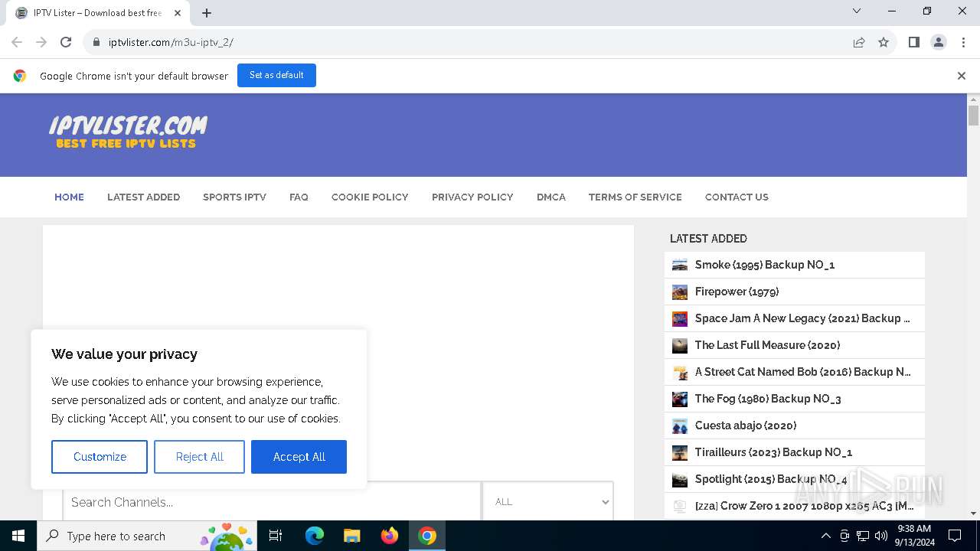Viewport: 980px width, 551px height.
Task: Open Task View on taskbar
Action: click(x=276, y=536)
